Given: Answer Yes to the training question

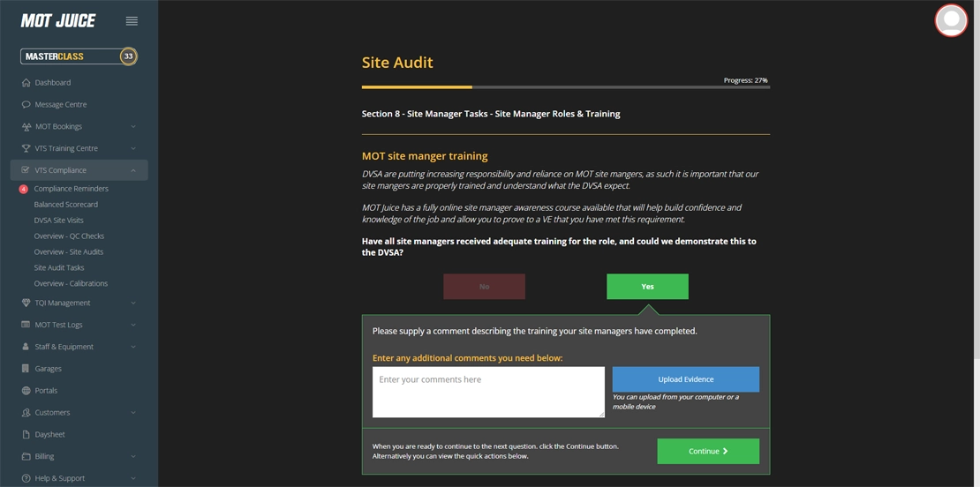Looking at the screenshot, I should (x=647, y=287).
